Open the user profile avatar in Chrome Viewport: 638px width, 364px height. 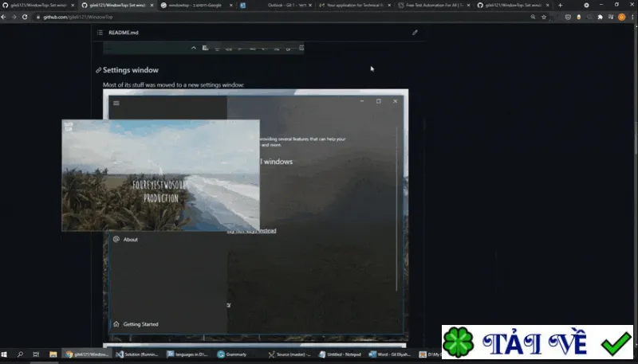tap(621, 17)
